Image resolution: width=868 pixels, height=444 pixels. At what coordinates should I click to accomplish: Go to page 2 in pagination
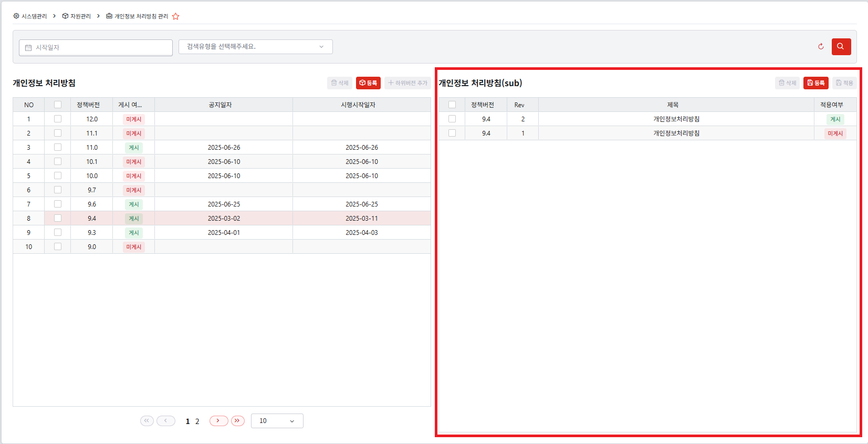coord(197,421)
